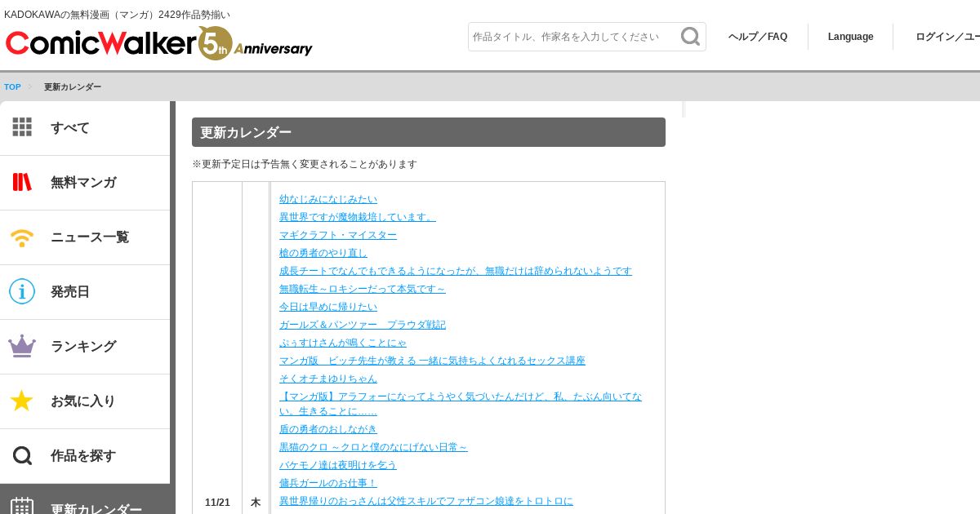Image resolution: width=980 pixels, height=514 pixels.
Task: Open ガールズ＆パンツァー プラウダ戦記
Action: [363, 325]
